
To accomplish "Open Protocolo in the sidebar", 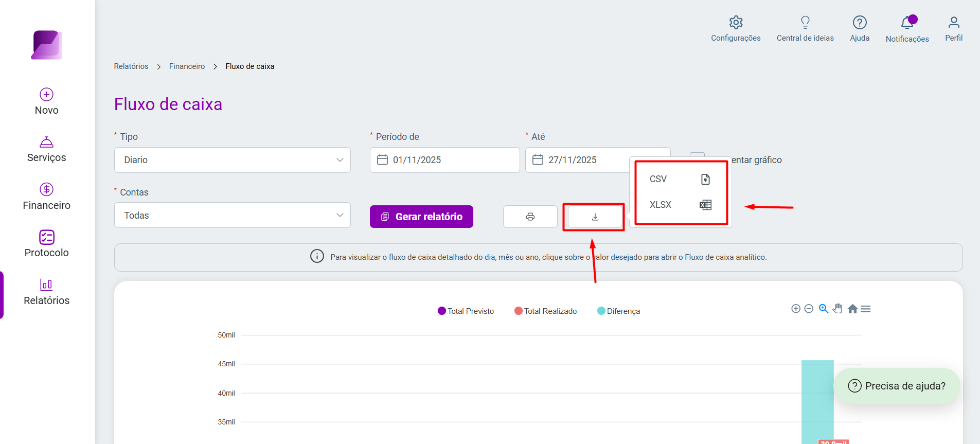I will point(47,244).
